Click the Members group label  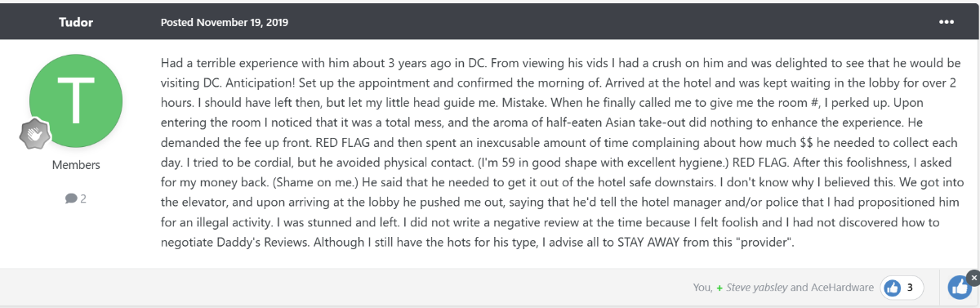tap(76, 165)
